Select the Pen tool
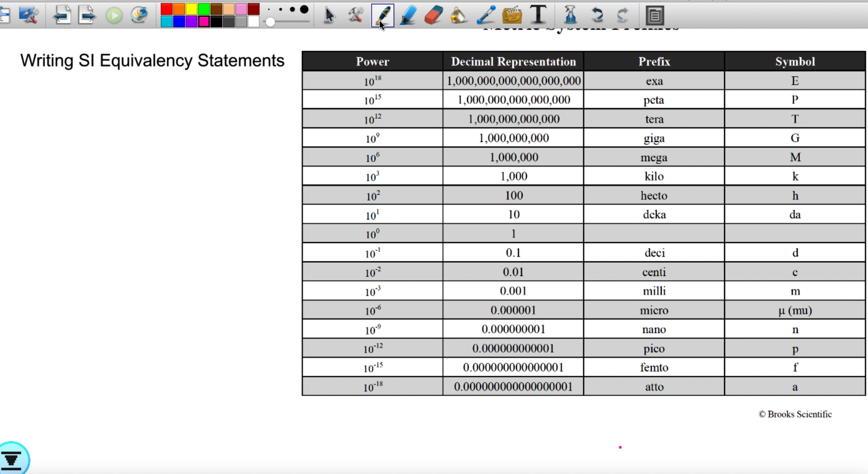Image resolution: width=868 pixels, height=474 pixels. tap(382, 15)
